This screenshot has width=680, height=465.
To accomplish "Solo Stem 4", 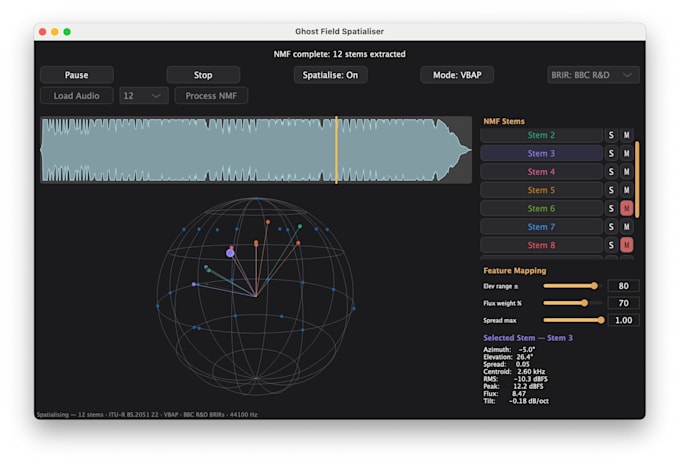I will click(611, 172).
